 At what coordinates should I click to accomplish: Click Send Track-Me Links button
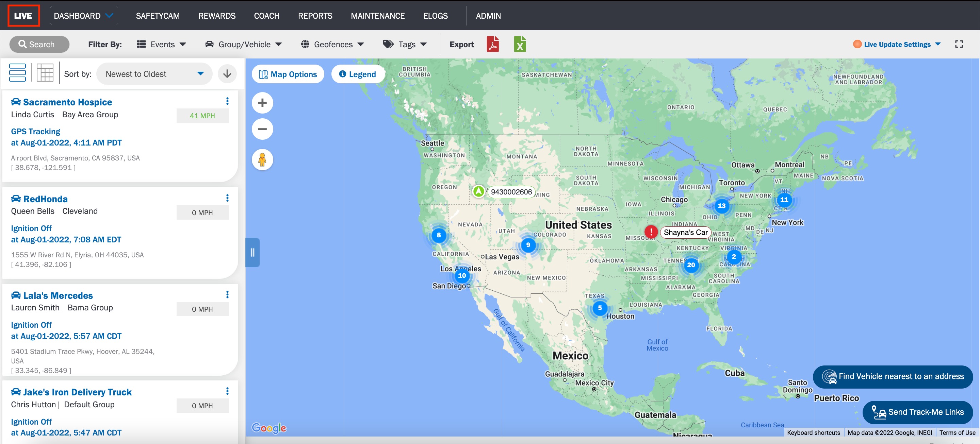918,412
